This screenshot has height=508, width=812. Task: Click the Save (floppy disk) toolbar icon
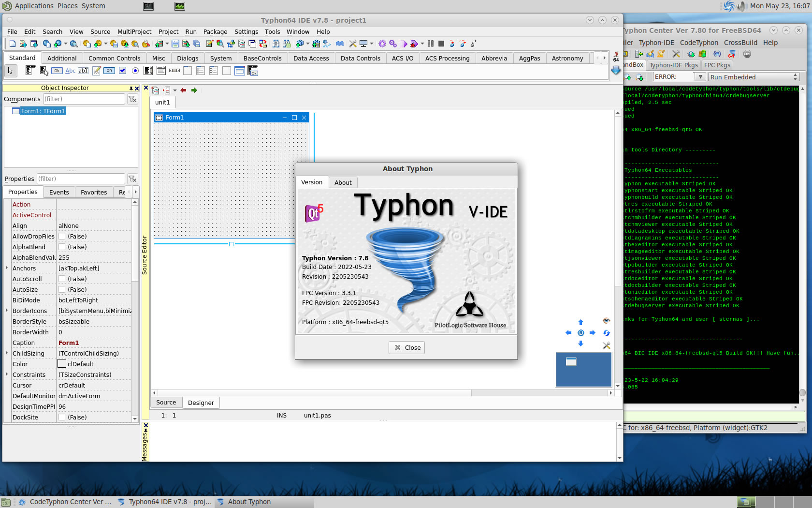click(175, 44)
